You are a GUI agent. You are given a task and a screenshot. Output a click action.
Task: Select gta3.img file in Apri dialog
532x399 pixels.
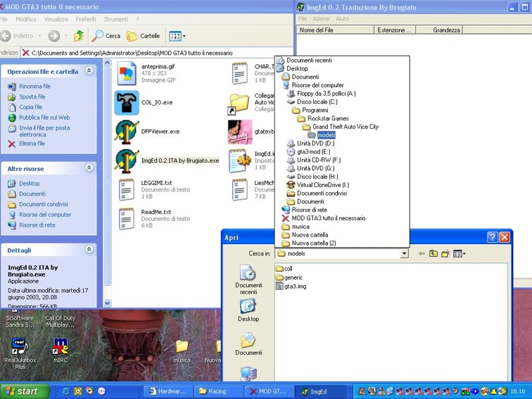pyautogui.click(x=295, y=287)
